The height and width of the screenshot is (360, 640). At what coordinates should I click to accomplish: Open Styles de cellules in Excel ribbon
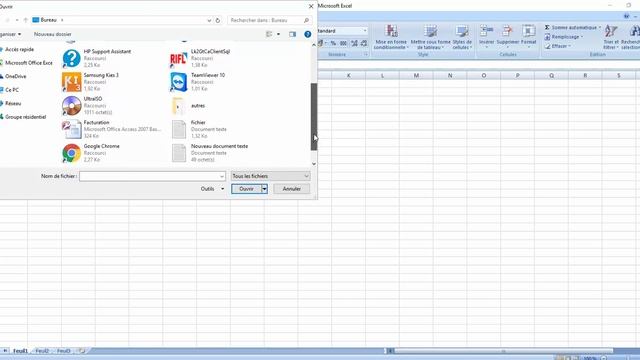coord(462,37)
